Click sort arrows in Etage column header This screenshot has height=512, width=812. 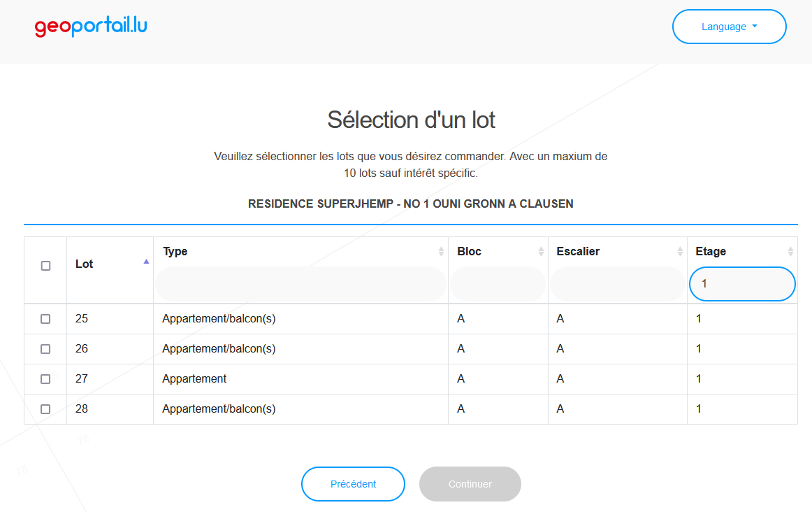coord(790,252)
